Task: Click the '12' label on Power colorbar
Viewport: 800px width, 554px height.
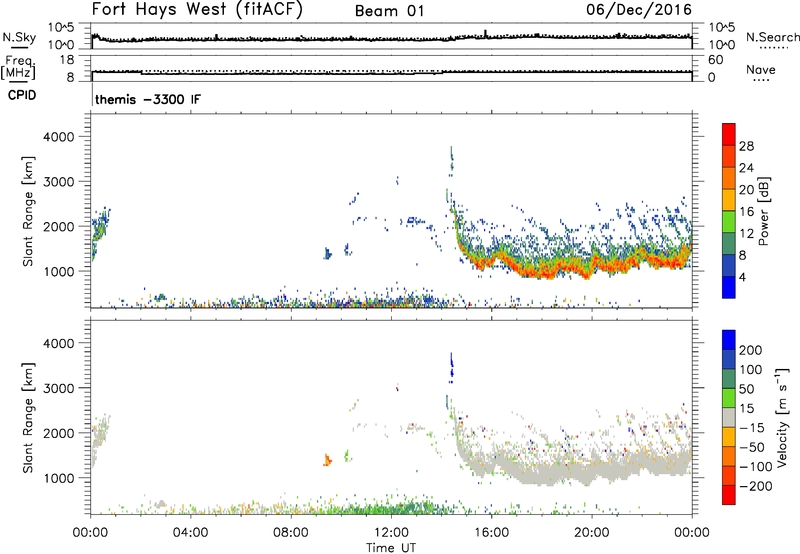Action: [x=746, y=234]
